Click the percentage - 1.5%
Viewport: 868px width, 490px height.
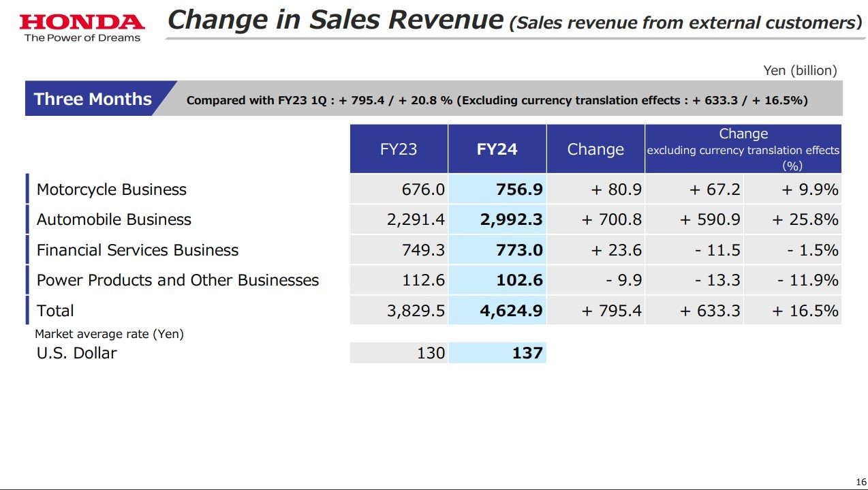tap(813, 250)
